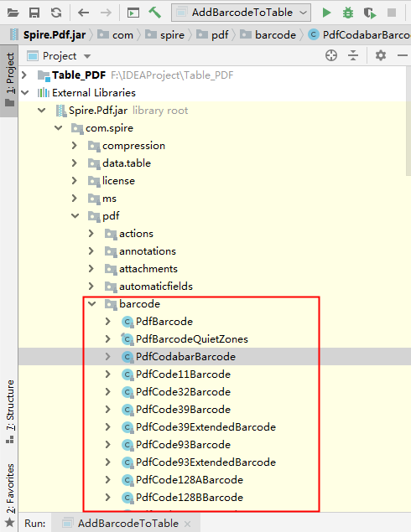Select PdfCodabarBarcode class in the breadcrumb

pos(359,34)
